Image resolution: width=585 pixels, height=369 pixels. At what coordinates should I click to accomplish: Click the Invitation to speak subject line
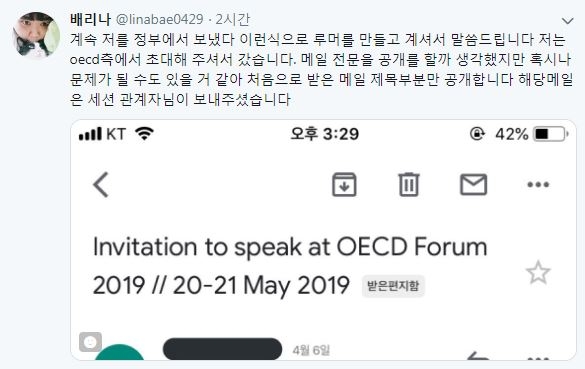[x=290, y=266]
